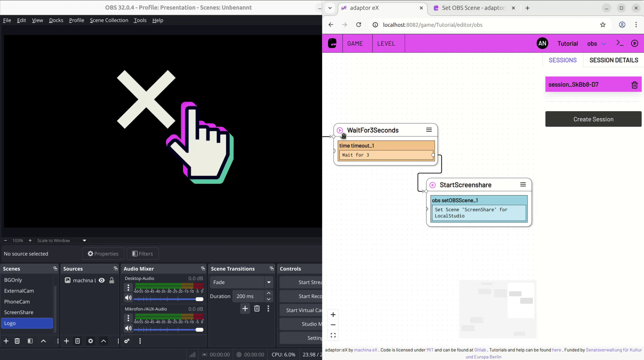644x360 pixels.
Task: Open advanced audio settings gear in Audio Mixer
Action: pyautogui.click(x=126, y=341)
